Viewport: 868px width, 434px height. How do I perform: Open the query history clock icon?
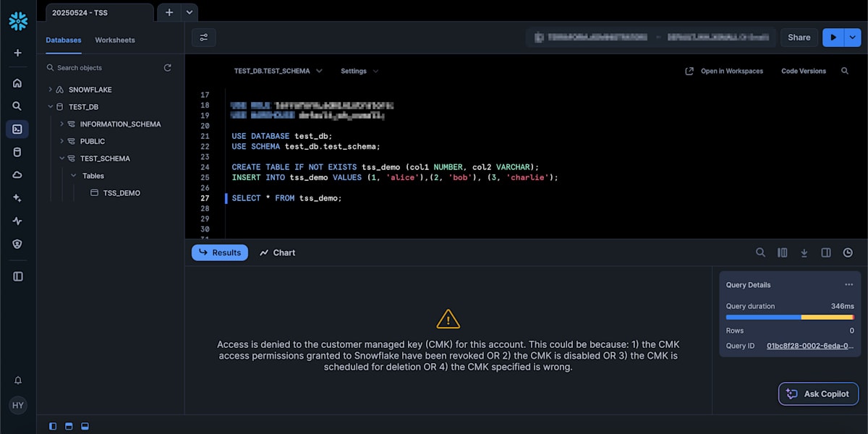coord(848,252)
